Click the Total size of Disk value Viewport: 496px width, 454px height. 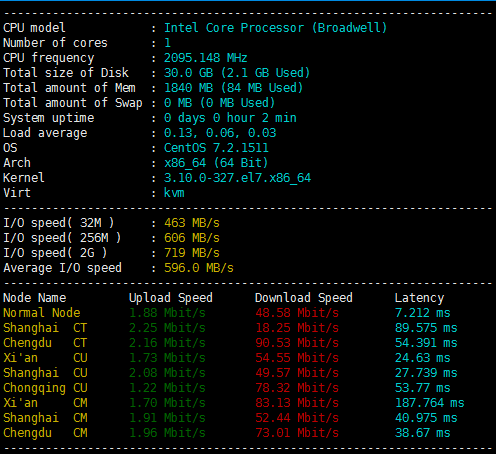[x=237, y=73]
